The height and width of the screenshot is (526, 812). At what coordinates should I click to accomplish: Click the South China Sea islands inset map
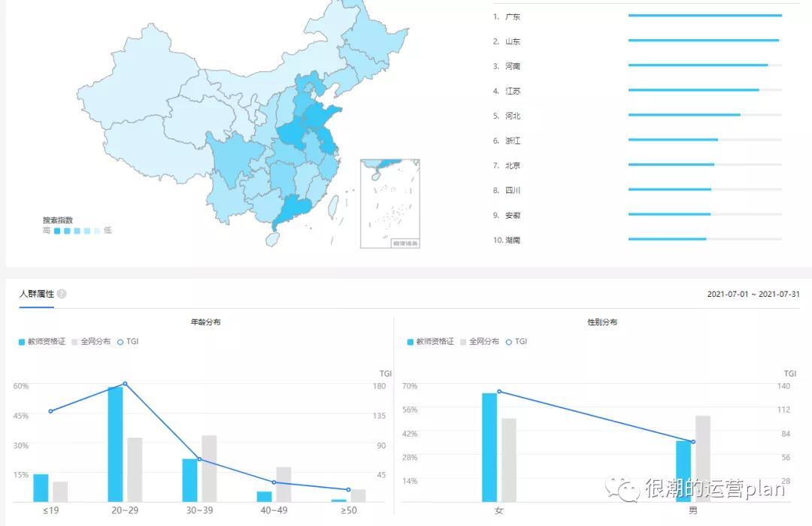point(389,203)
